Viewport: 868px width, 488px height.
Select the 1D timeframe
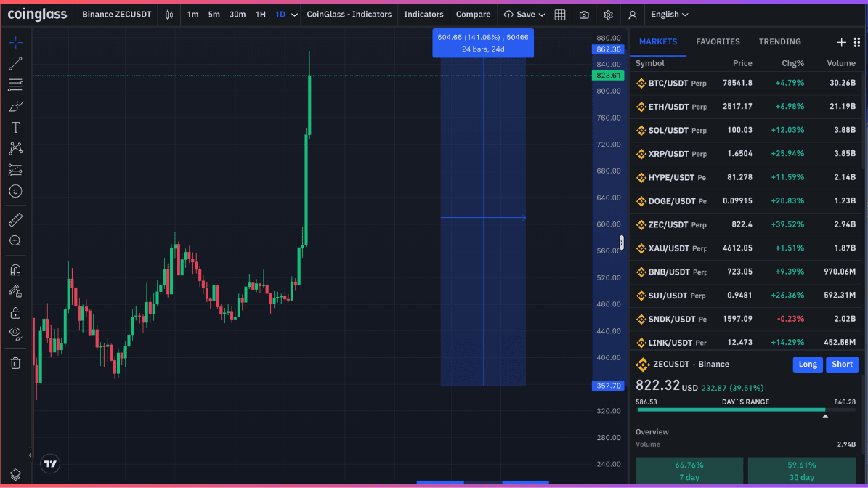[x=280, y=15]
